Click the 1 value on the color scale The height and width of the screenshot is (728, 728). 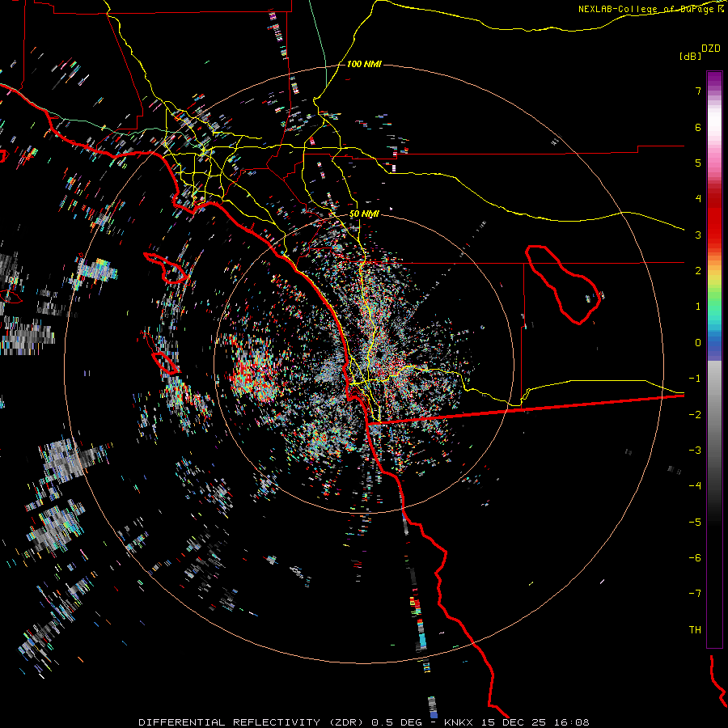point(698,307)
